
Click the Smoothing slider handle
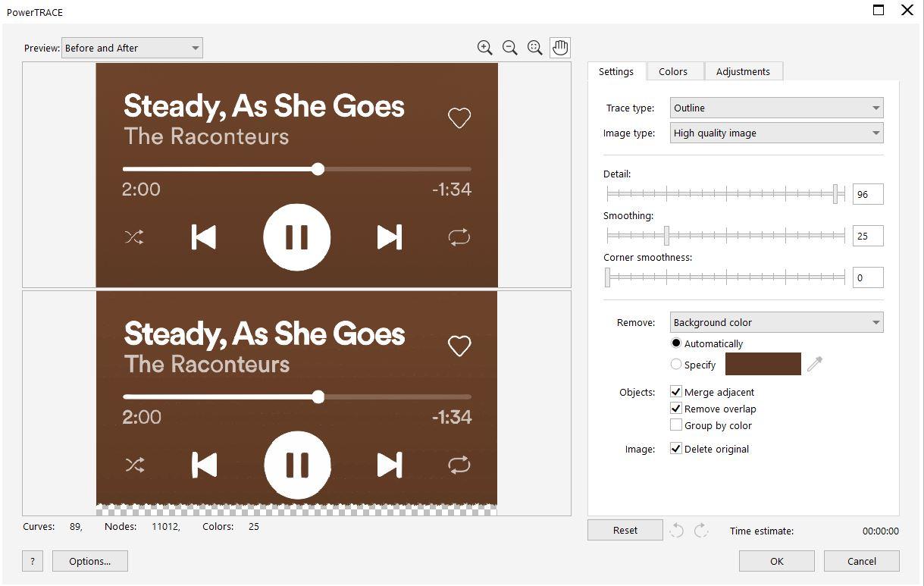(666, 236)
